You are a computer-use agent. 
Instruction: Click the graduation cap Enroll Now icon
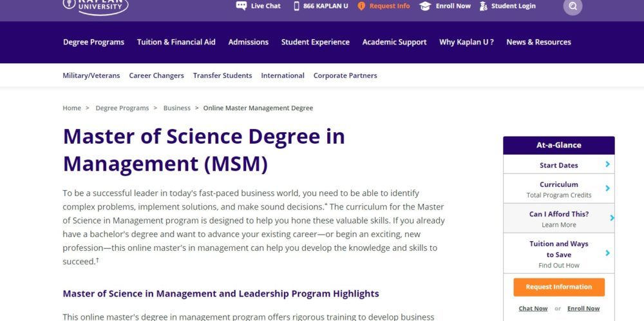[425, 6]
